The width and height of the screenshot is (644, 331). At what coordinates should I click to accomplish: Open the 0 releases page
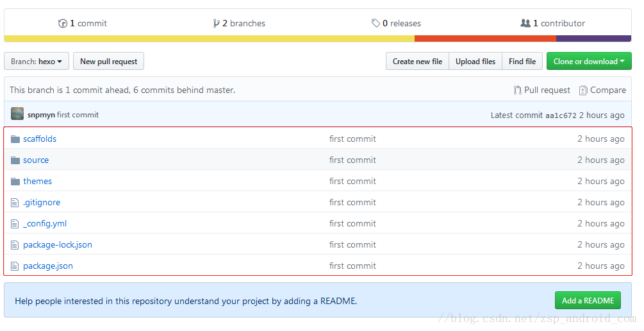tap(397, 24)
